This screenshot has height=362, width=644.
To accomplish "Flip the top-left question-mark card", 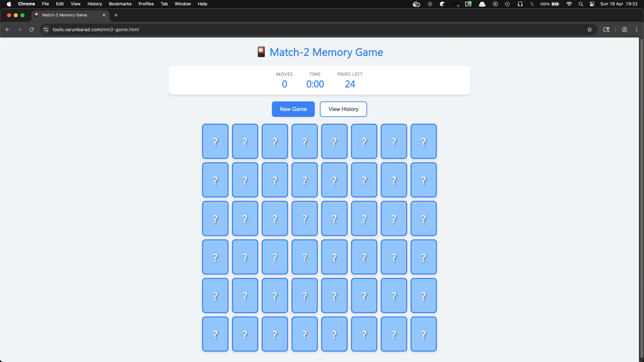I will pos(215,141).
